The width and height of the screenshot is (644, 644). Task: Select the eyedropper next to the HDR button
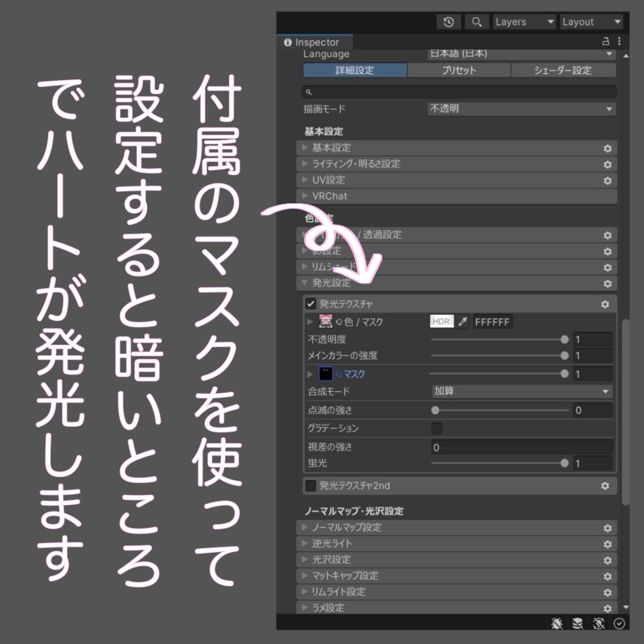pyautogui.click(x=462, y=321)
